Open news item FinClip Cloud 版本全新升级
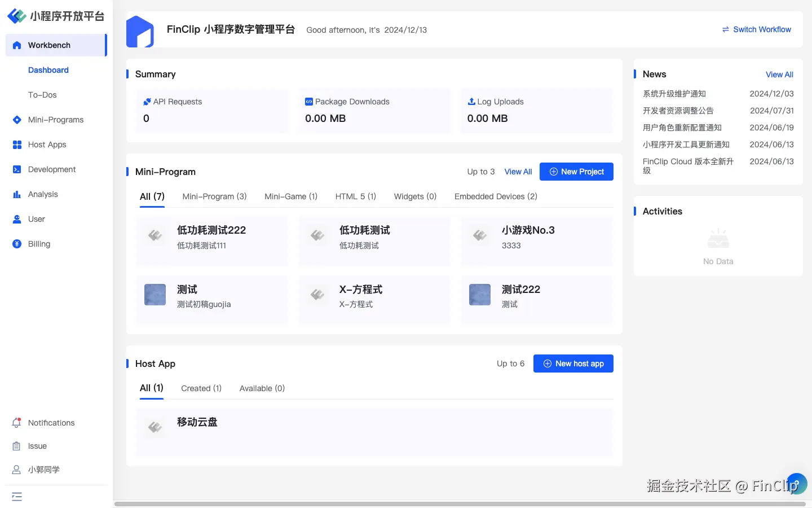The image size is (812, 508). tap(689, 166)
